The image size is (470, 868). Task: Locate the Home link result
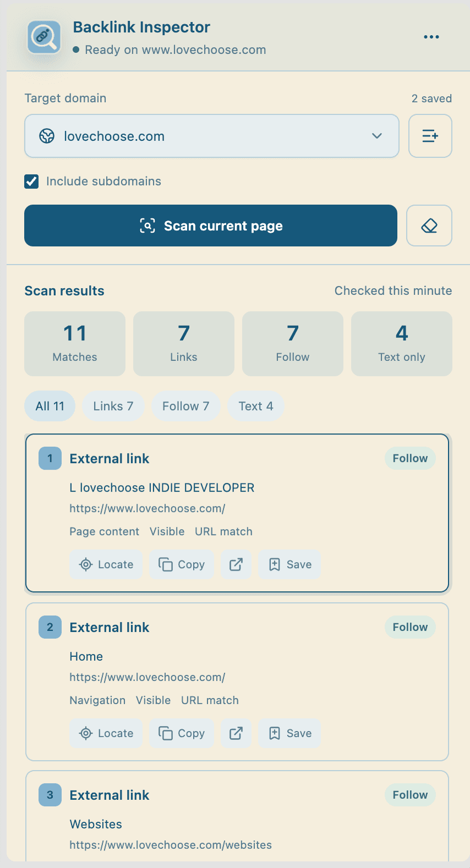[x=106, y=733]
